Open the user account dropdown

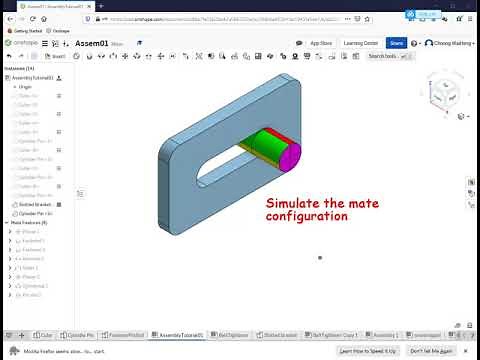[450, 43]
